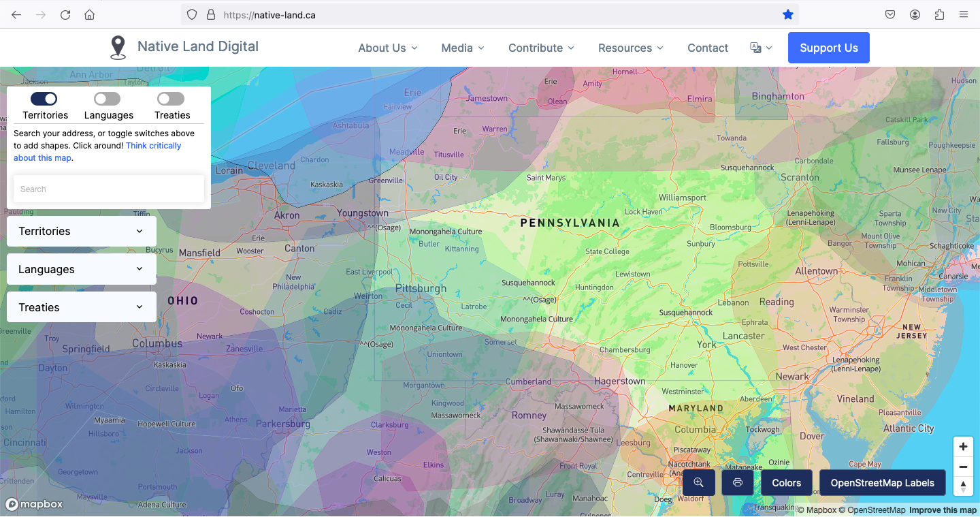This screenshot has height=517, width=980.
Task: Expand the Languages dropdown panel
Action: pyautogui.click(x=82, y=270)
